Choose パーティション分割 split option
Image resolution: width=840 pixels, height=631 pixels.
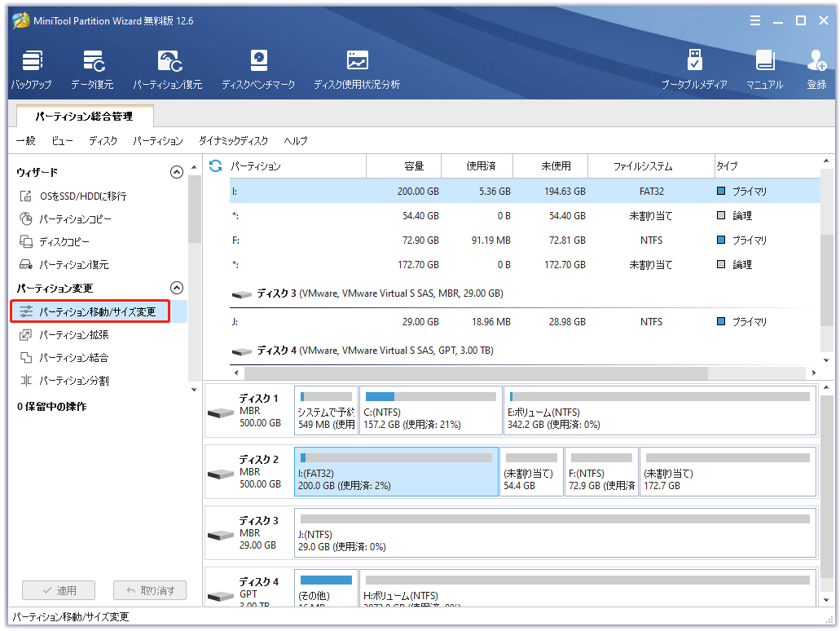pyautogui.click(x=64, y=381)
